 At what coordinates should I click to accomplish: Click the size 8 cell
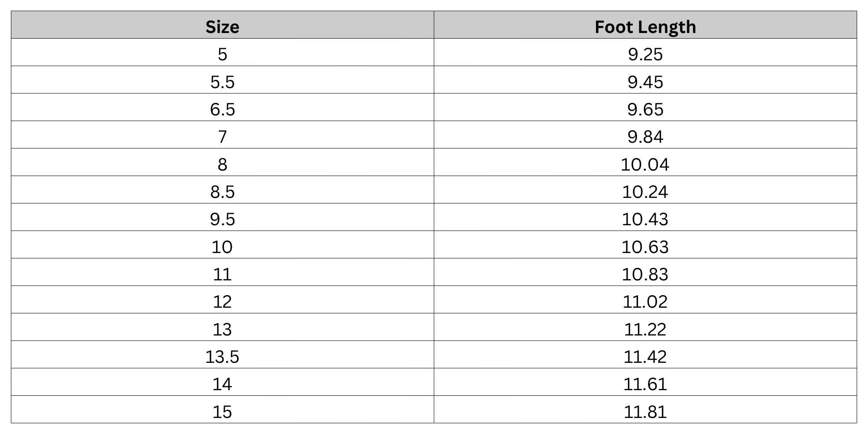point(222,162)
